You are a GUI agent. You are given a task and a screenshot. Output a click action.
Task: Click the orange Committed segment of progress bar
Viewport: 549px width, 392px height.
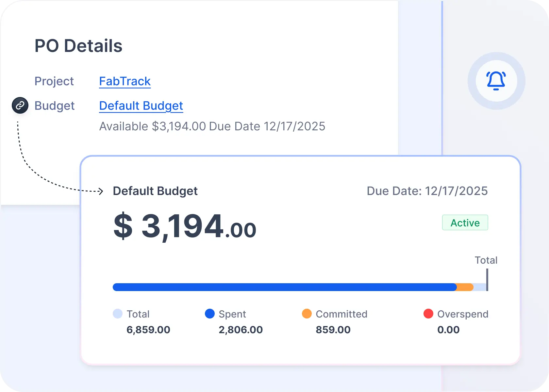465,287
